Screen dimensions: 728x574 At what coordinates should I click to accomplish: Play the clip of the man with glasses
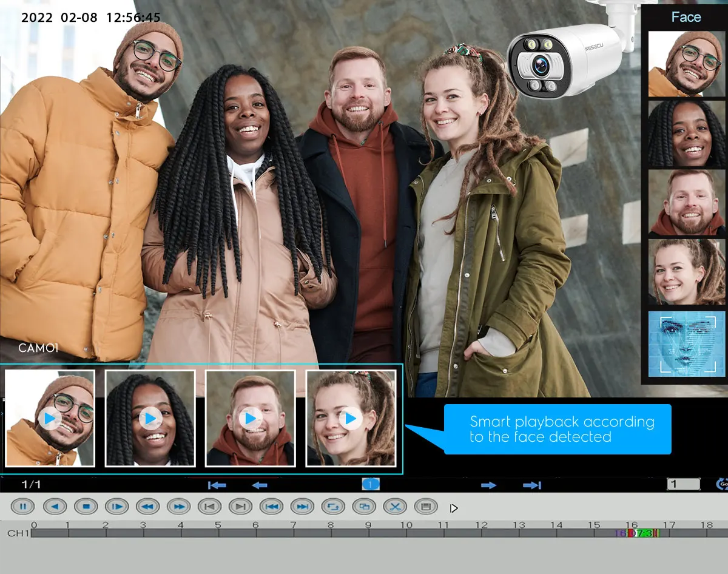(50, 419)
